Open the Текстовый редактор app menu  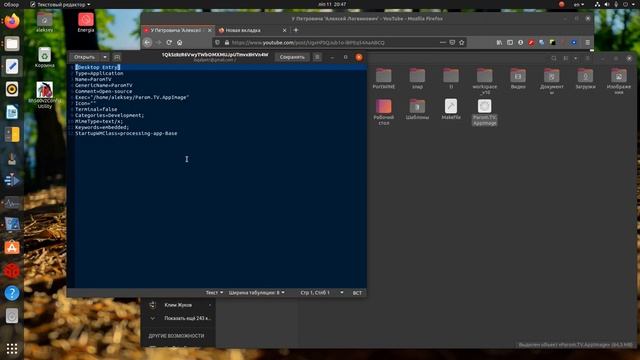[60, 4]
